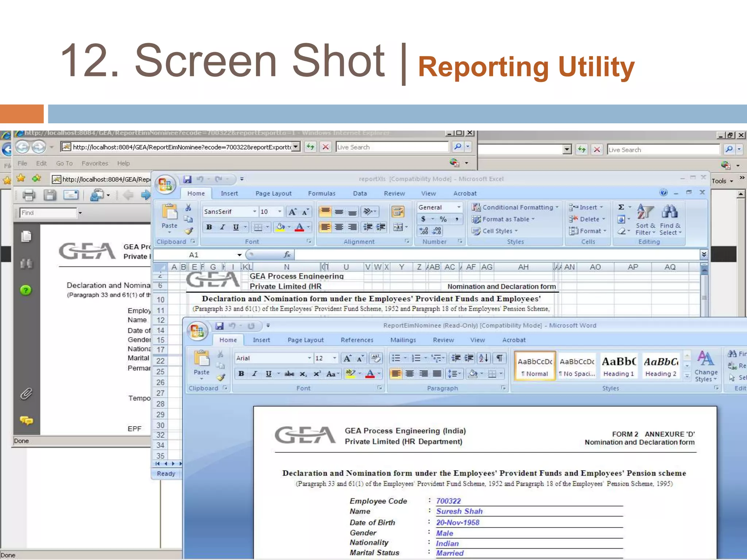
Task: Click Attachments paperclip icon in PDF sidebar
Action: [26, 394]
